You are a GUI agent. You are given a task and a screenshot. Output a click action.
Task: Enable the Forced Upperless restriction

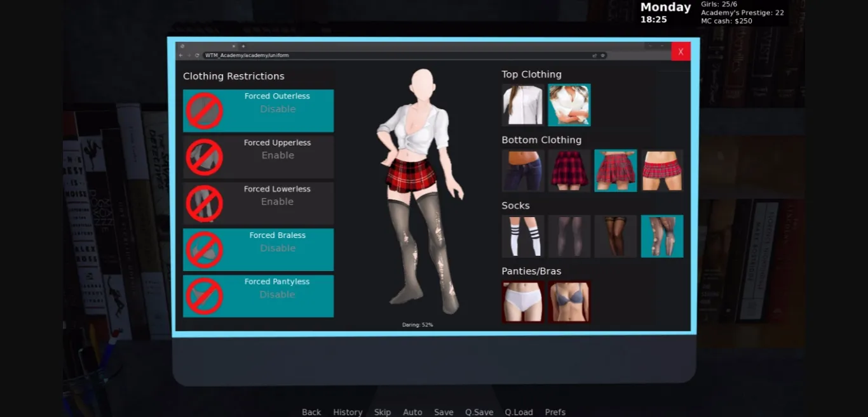click(x=278, y=155)
